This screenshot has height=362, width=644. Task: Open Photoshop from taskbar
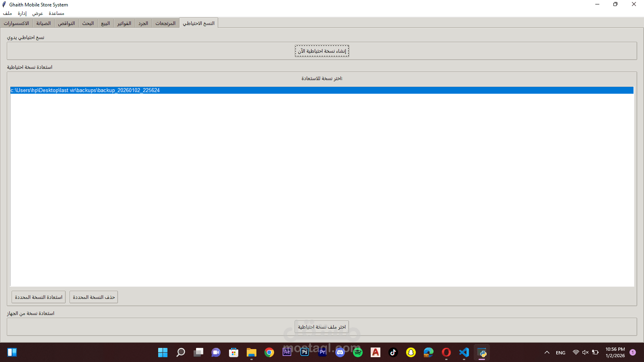coord(305,352)
